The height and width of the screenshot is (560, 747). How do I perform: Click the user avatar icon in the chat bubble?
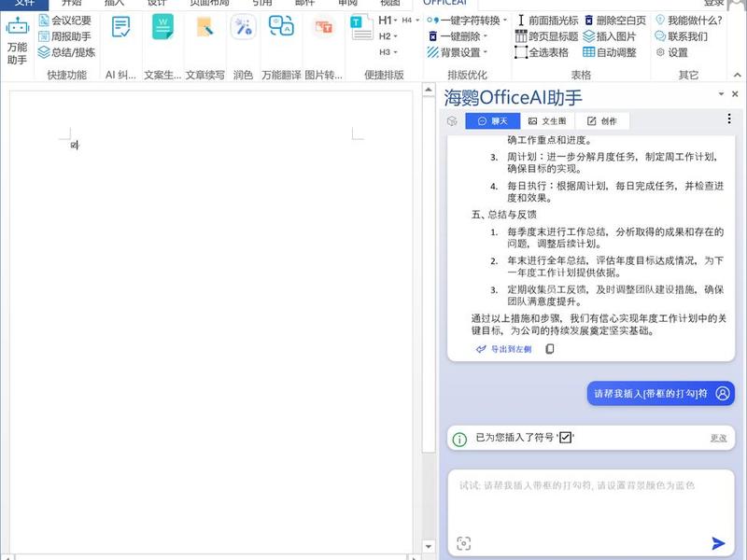point(723,393)
